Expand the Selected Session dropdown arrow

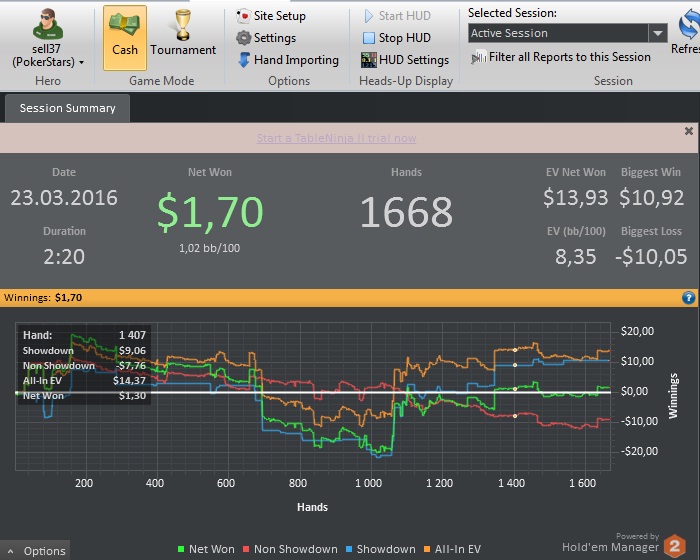coord(658,33)
